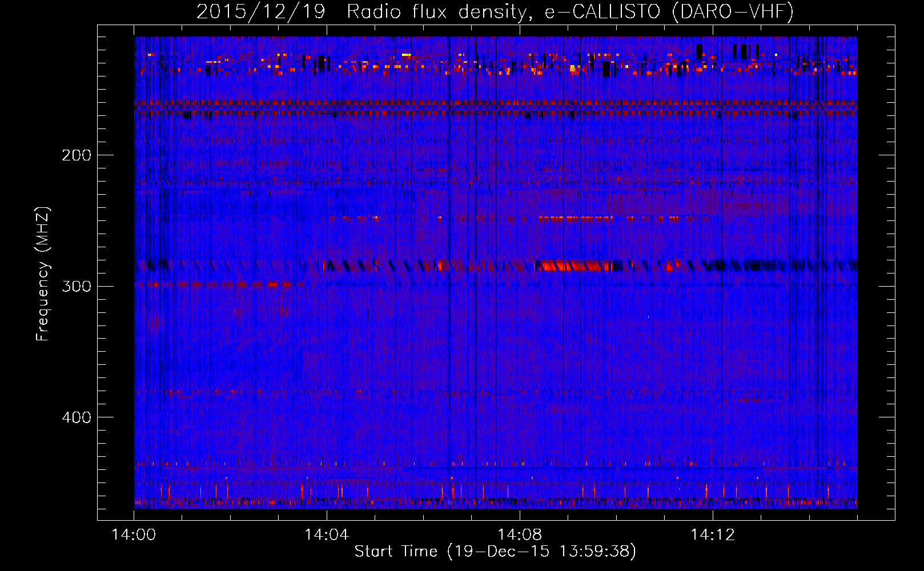Click the "14:00" time tick label
The image size is (924, 571).
(134, 535)
